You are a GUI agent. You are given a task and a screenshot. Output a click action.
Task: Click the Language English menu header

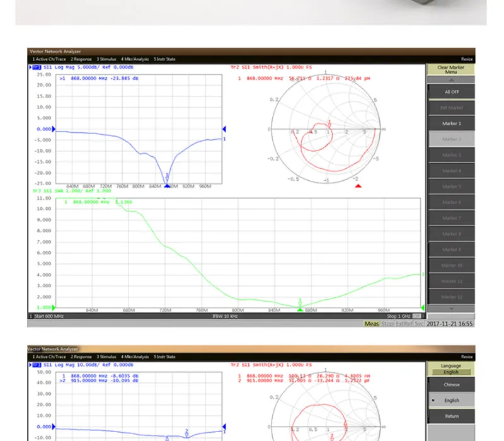[x=450, y=369]
